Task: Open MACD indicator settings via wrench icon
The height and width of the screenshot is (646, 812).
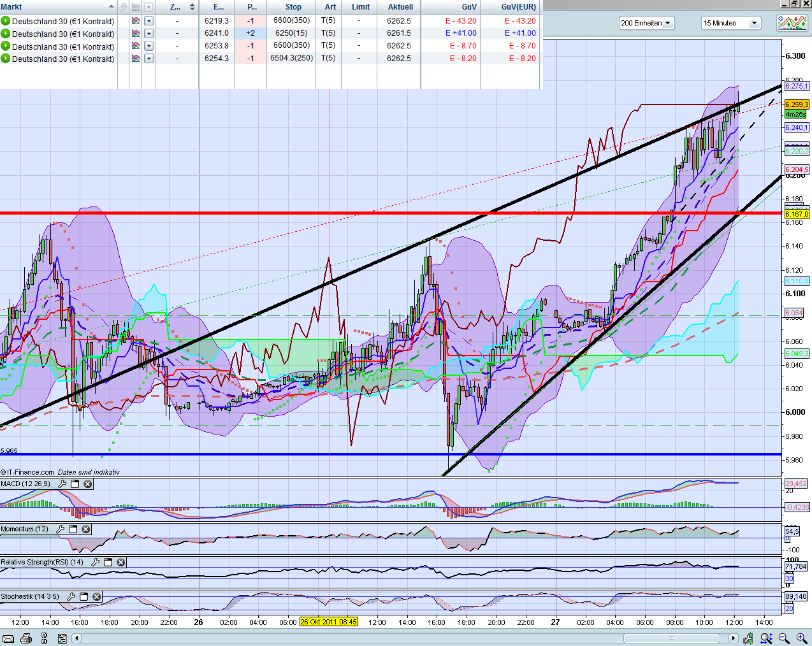Action: tap(62, 484)
